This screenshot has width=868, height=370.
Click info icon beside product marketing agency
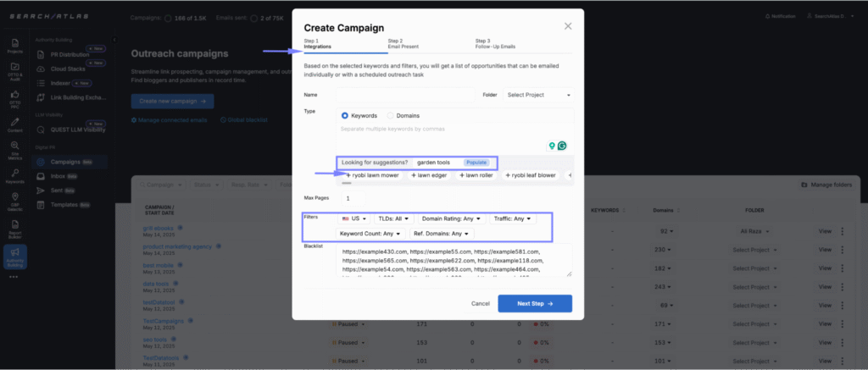tap(218, 246)
